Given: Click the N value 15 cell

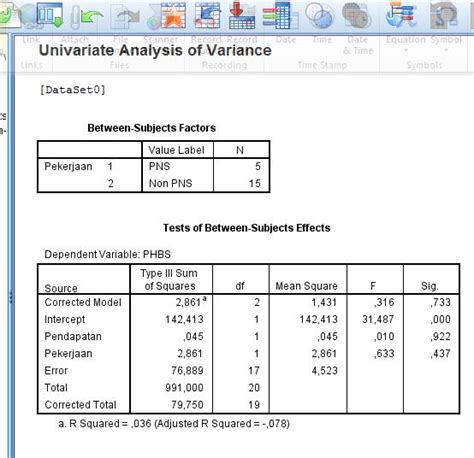Looking at the screenshot, I should (255, 183).
